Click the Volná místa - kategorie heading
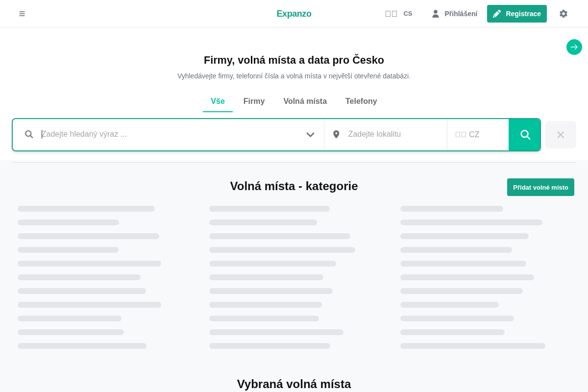The image size is (588, 392). click(x=294, y=186)
